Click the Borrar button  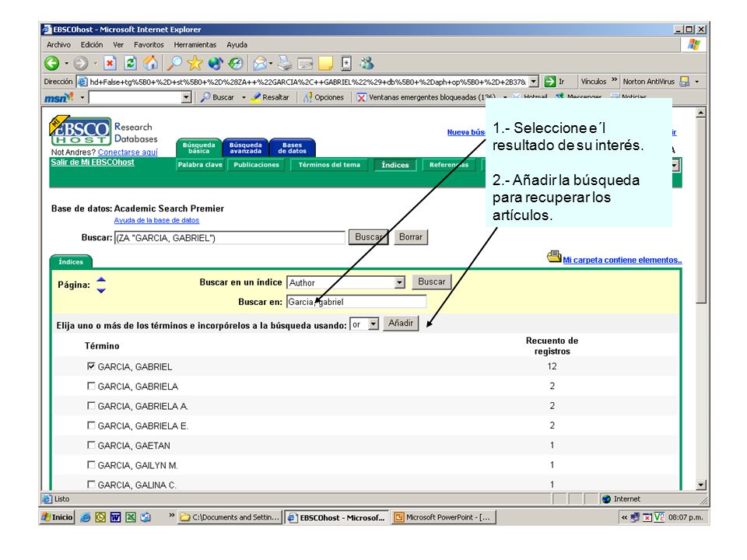[x=411, y=237]
